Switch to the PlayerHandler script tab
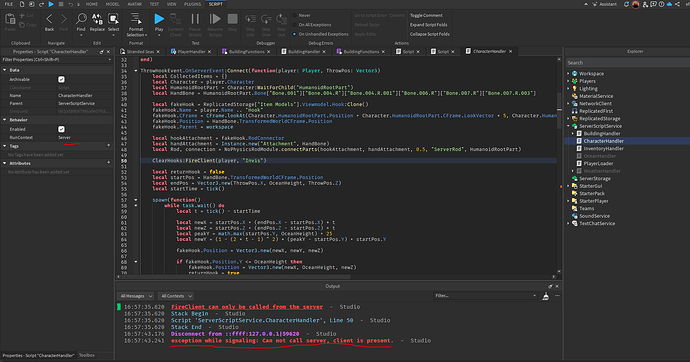This screenshot has height=362, width=690. coord(191,51)
